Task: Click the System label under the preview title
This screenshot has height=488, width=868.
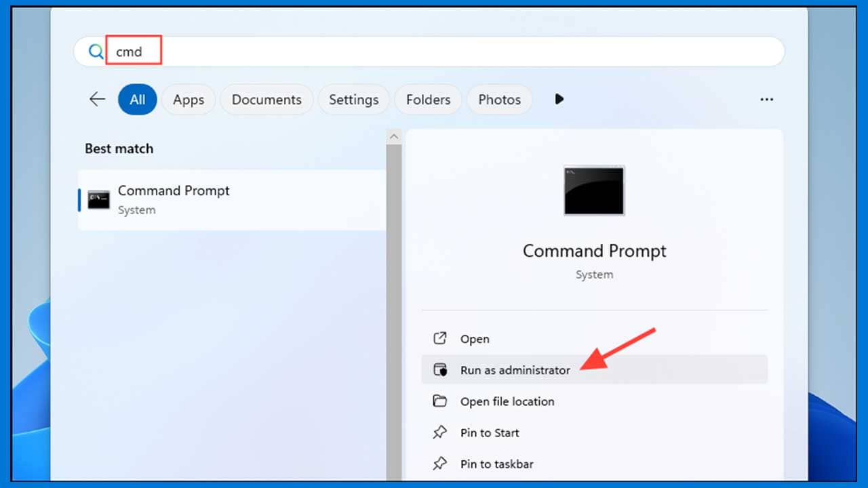Action: 595,274
